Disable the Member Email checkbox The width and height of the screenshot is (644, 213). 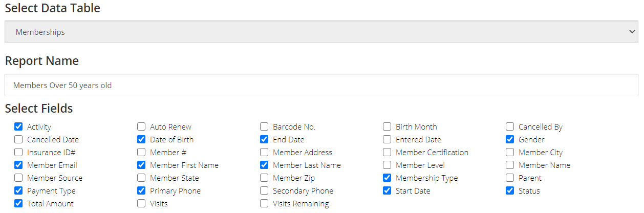click(18, 165)
